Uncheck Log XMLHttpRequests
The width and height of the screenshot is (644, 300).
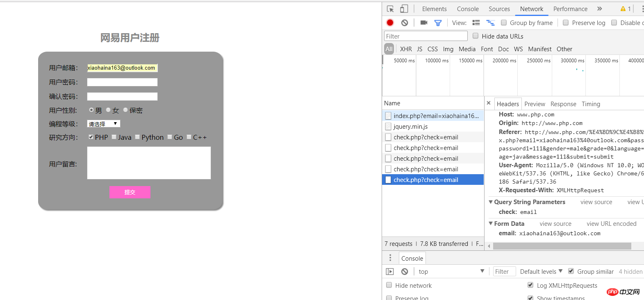click(x=530, y=285)
